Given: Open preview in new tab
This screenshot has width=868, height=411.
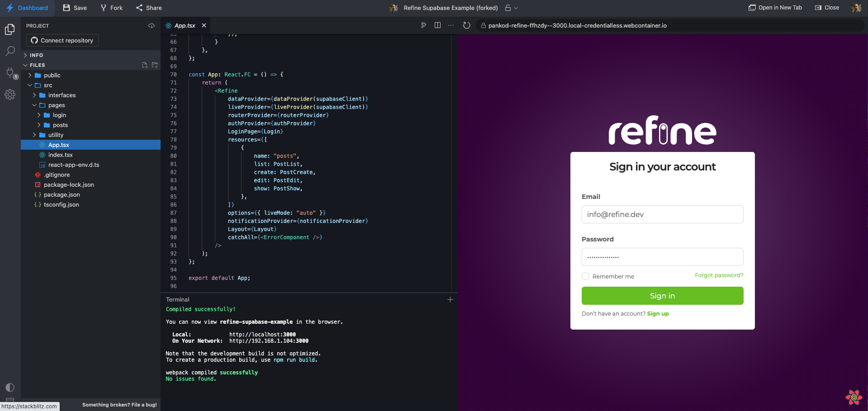Looking at the screenshot, I should click(775, 8).
